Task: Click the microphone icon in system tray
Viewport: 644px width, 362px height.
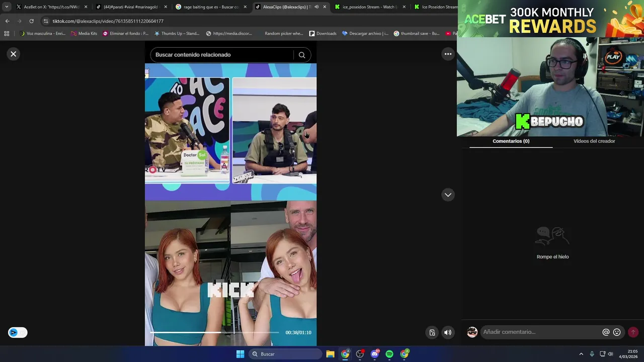Action: (592, 354)
